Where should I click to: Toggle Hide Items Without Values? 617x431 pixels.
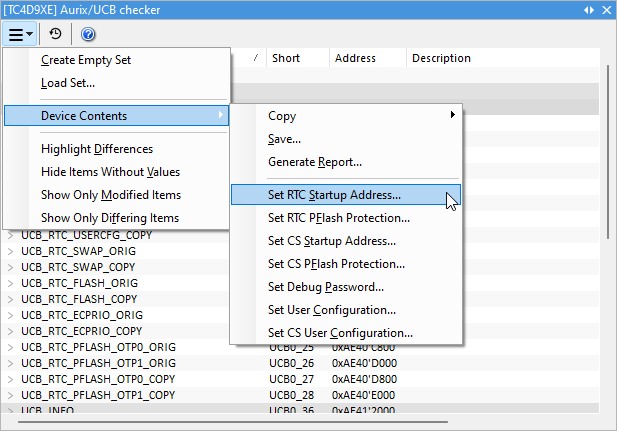[x=110, y=172]
